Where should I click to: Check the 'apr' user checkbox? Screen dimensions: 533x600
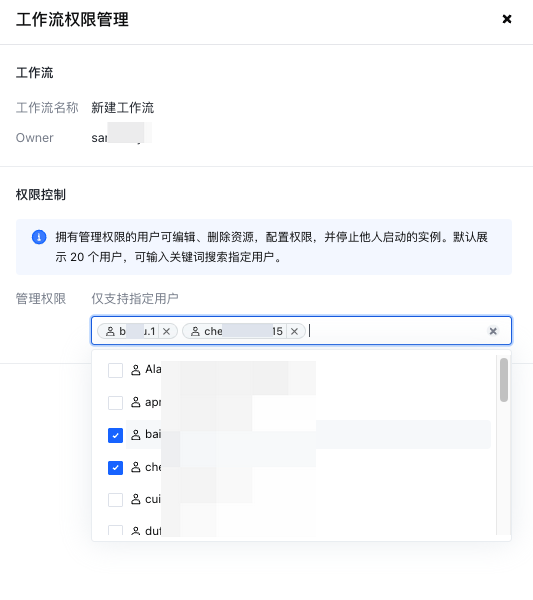coord(115,403)
